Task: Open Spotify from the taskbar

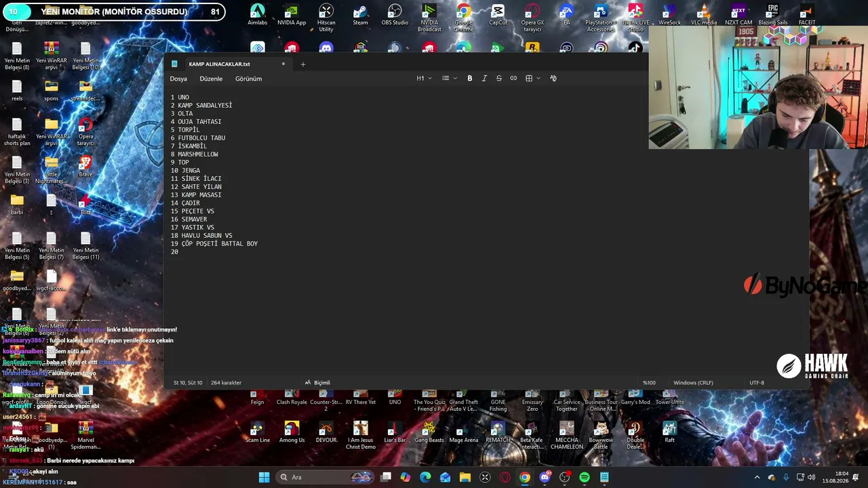Action: pos(585,477)
